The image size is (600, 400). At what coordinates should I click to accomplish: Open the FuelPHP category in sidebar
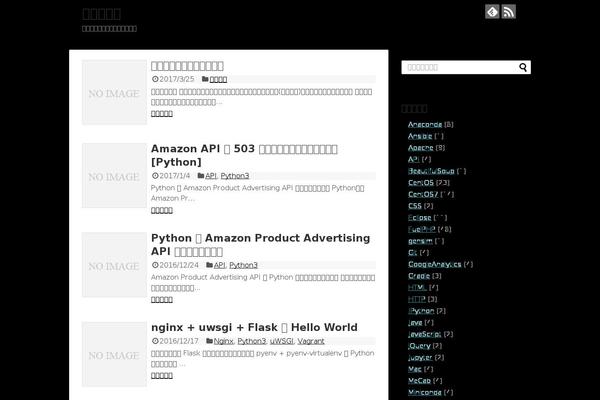(x=421, y=229)
